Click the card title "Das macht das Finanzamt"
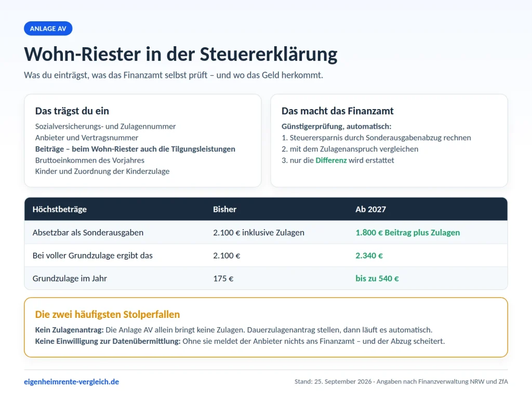 [x=337, y=111]
